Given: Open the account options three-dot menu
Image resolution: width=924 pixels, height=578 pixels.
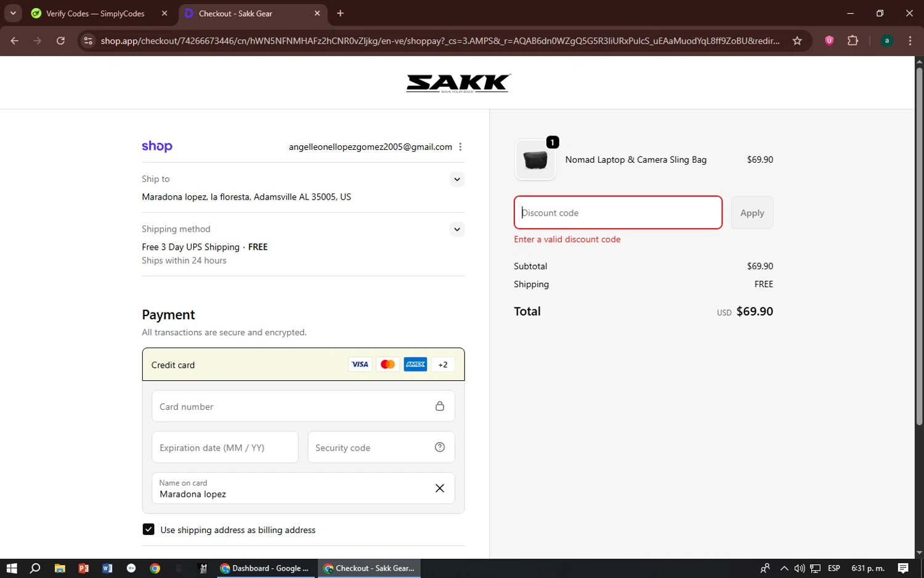Looking at the screenshot, I should [460, 147].
